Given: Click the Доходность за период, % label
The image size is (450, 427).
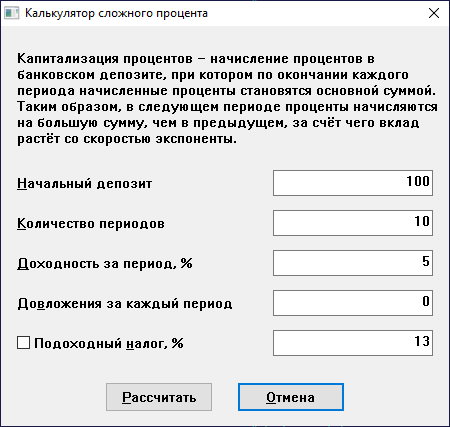Looking at the screenshot, I should click(x=105, y=263).
